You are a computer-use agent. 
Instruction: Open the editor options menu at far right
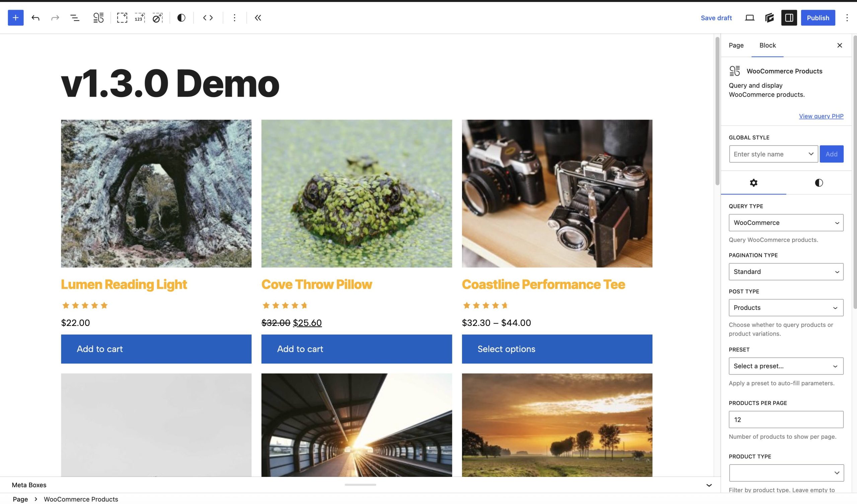(x=847, y=18)
